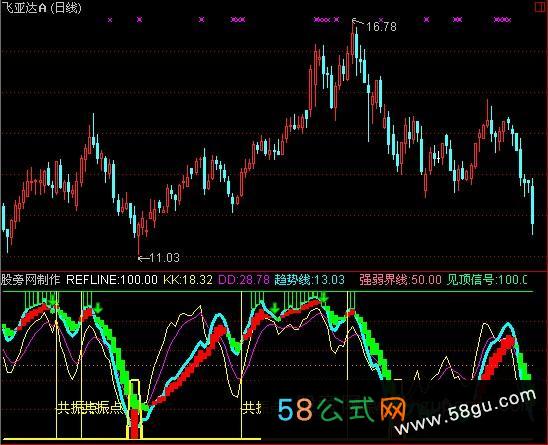Click the rightmost green down arrow sell signal
This screenshot has width=548, height=445.
pos(324,297)
